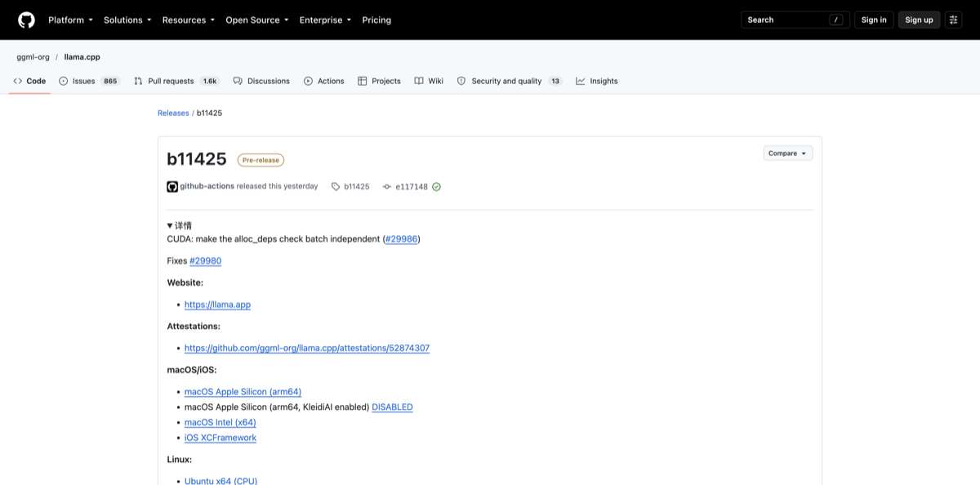
Task: Click the DISABLED link for KleidiAI build
Action: coord(392,407)
